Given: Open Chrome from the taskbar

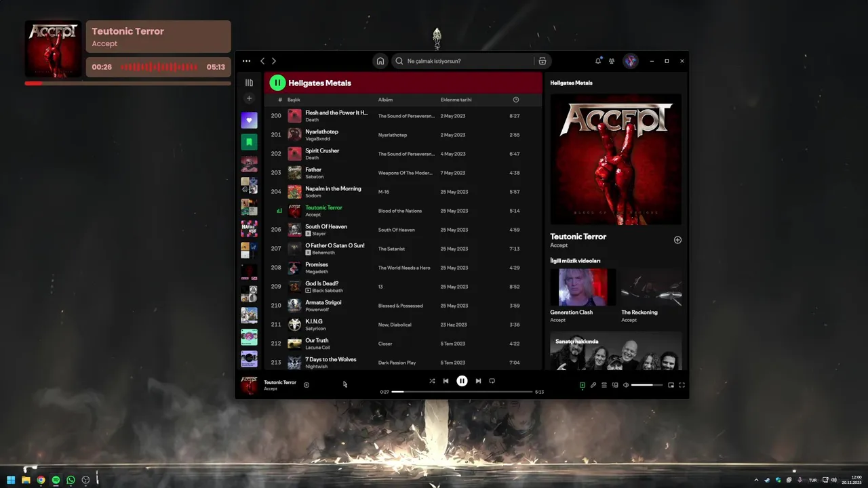Looking at the screenshot, I should pos(41,480).
